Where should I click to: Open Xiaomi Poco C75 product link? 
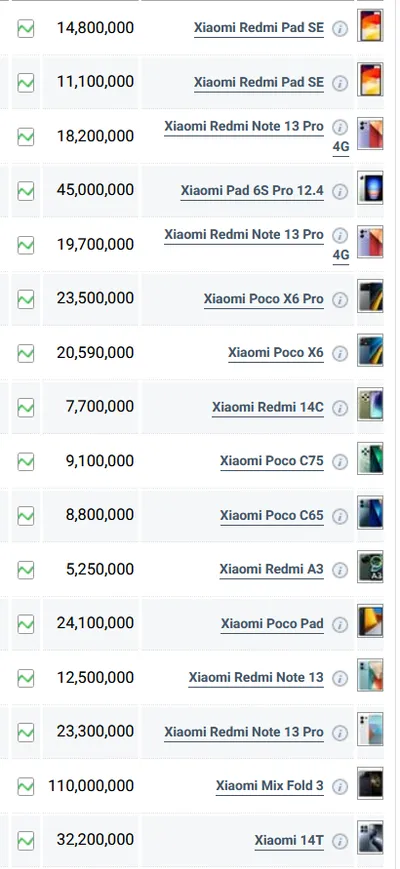pos(271,461)
